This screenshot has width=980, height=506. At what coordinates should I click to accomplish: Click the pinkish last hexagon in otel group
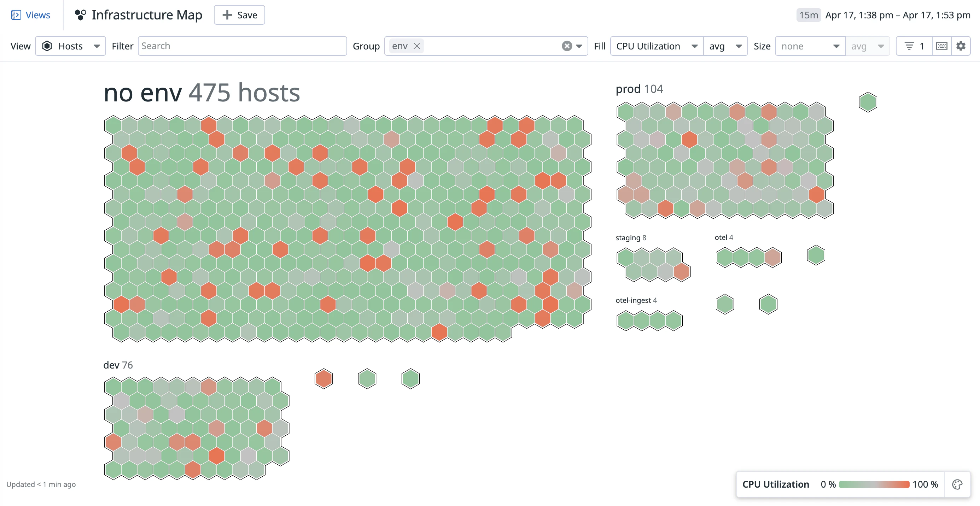773,257
